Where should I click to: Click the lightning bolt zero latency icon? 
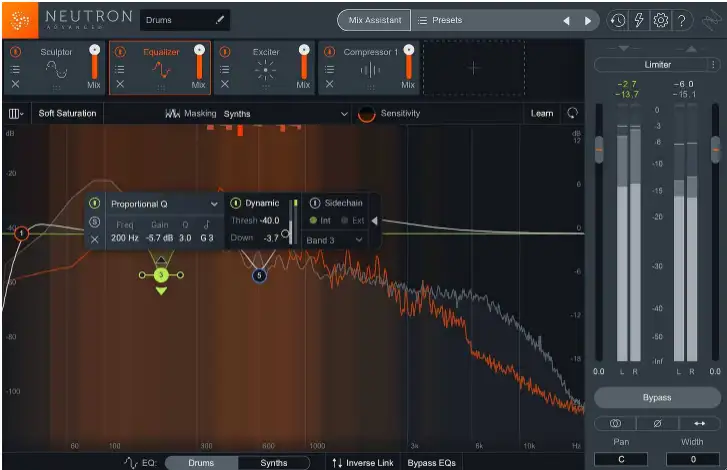[x=639, y=20]
